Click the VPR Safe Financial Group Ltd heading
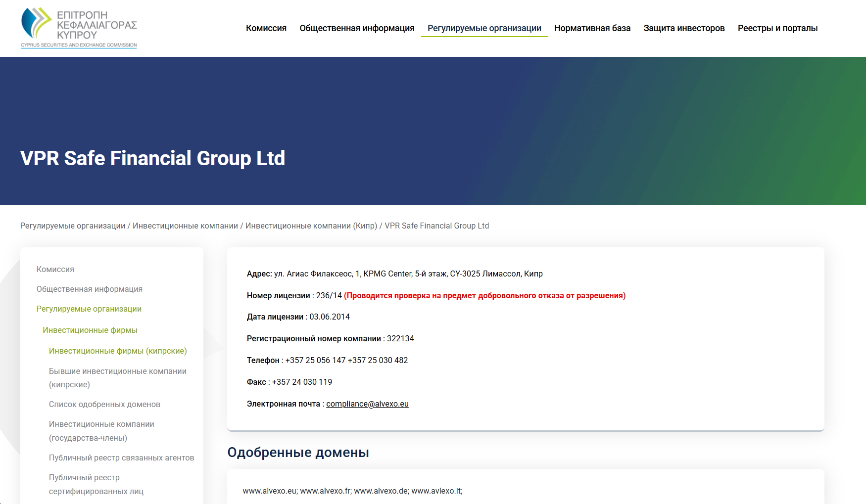 click(152, 158)
